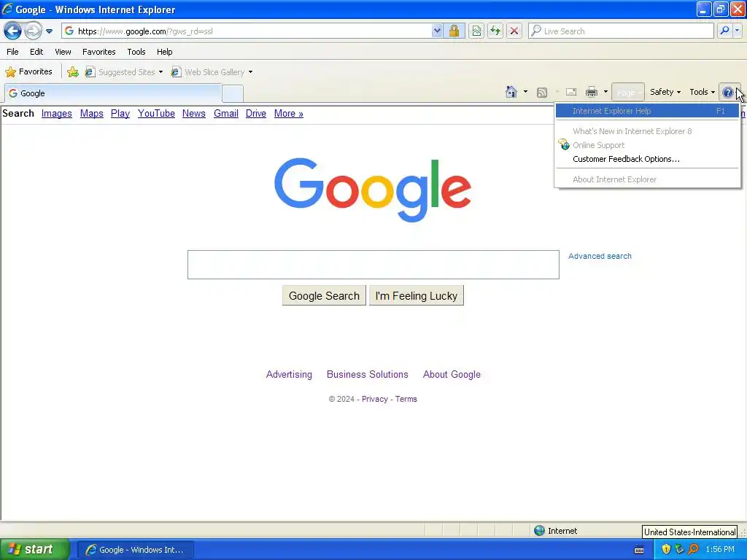
Task: Open the Windows start button
Action: [x=35, y=549]
